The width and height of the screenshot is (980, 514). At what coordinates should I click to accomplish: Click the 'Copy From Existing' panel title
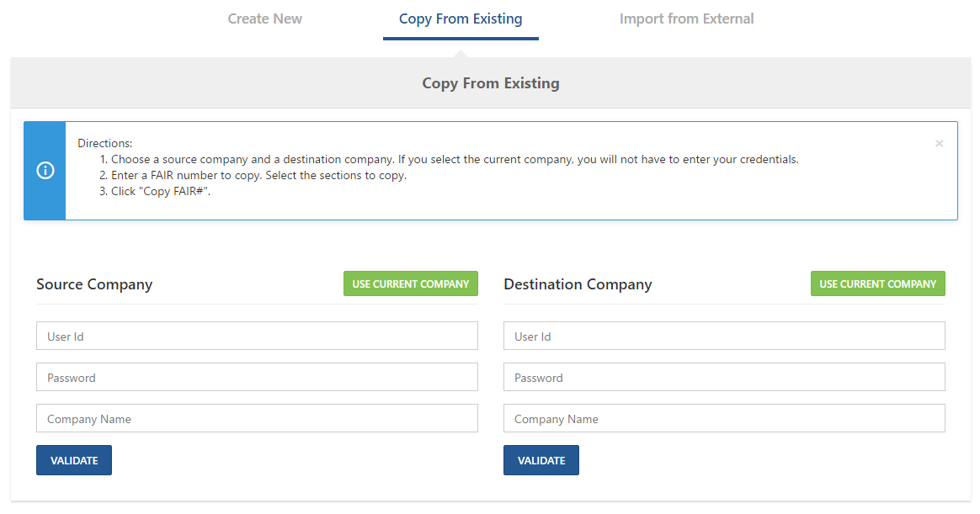pos(491,83)
